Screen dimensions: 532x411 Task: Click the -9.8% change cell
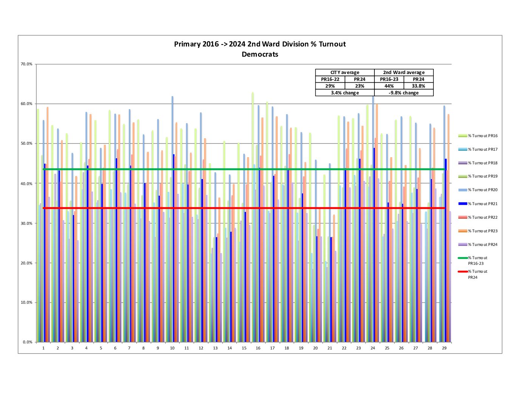click(404, 93)
